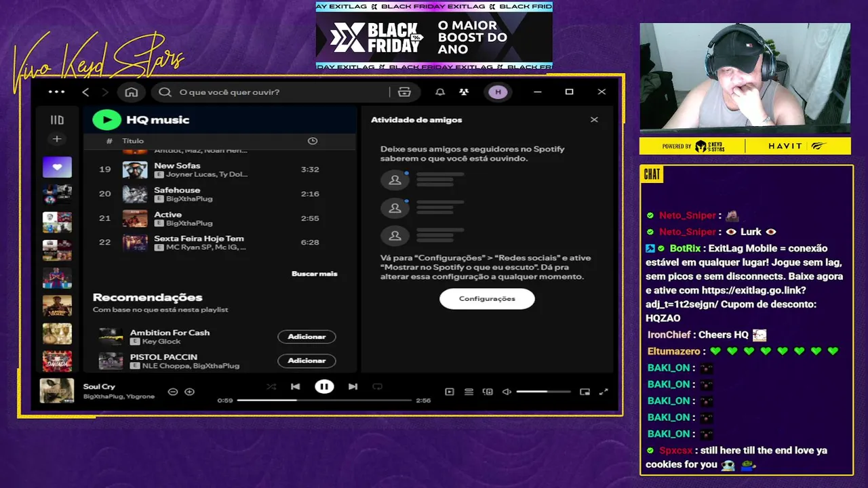Click artist Key Glock under Ambition For Cash

tap(161, 342)
